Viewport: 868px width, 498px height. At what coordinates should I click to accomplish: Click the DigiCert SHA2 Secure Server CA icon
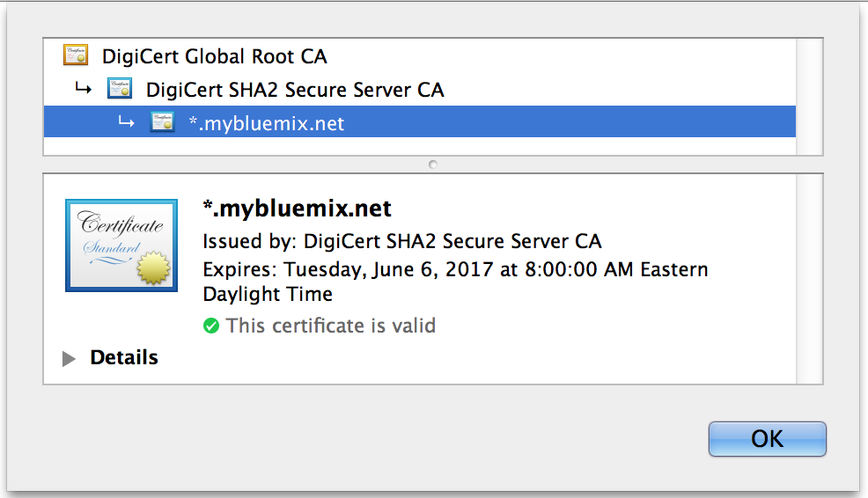[x=120, y=89]
